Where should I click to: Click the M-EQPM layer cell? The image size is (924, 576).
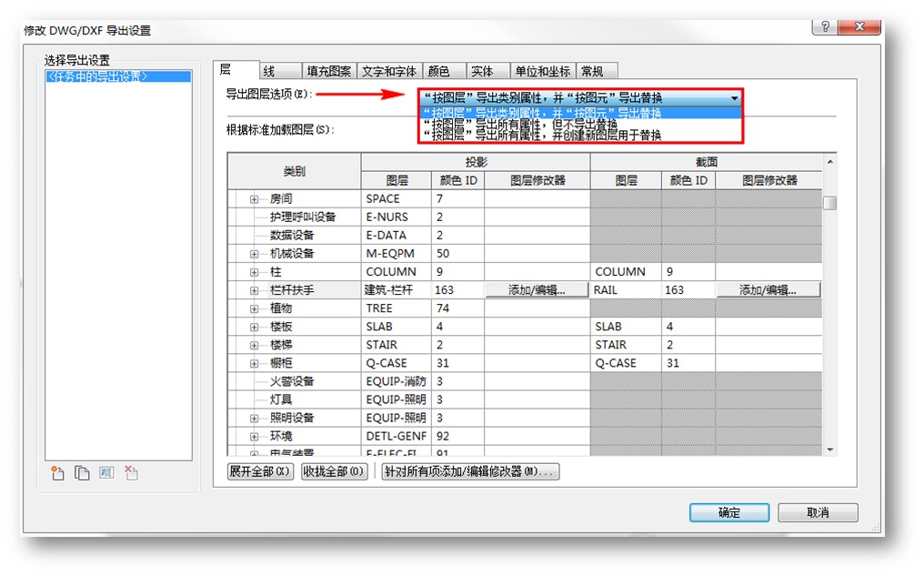tap(396, 254)
